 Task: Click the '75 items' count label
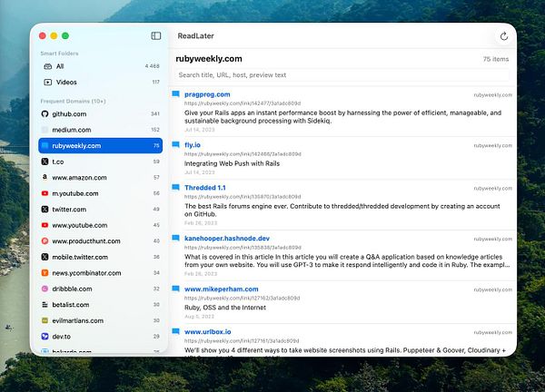pos(496,59)
